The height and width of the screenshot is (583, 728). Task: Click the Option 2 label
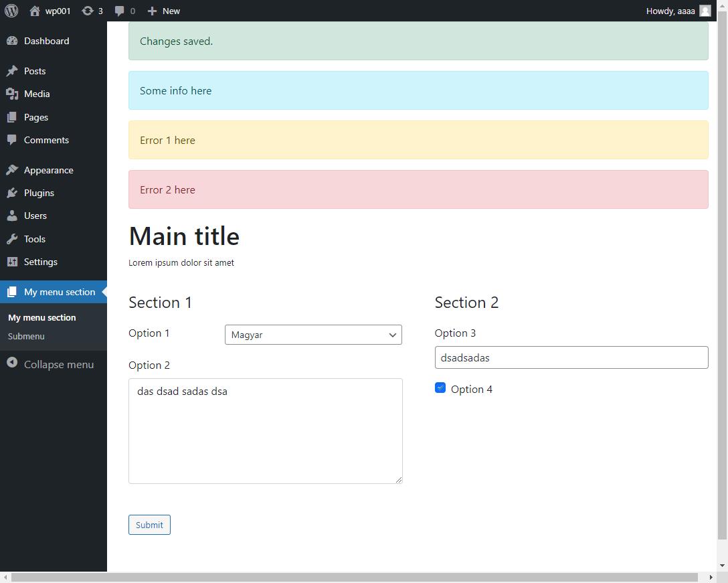149,365
